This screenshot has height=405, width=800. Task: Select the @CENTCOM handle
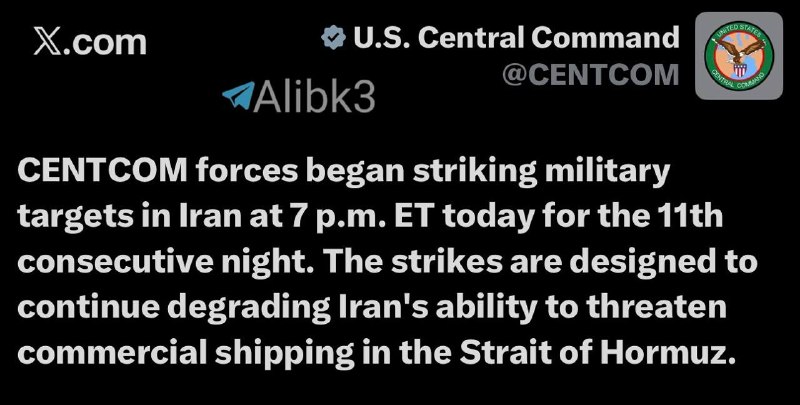click(590, 74)
